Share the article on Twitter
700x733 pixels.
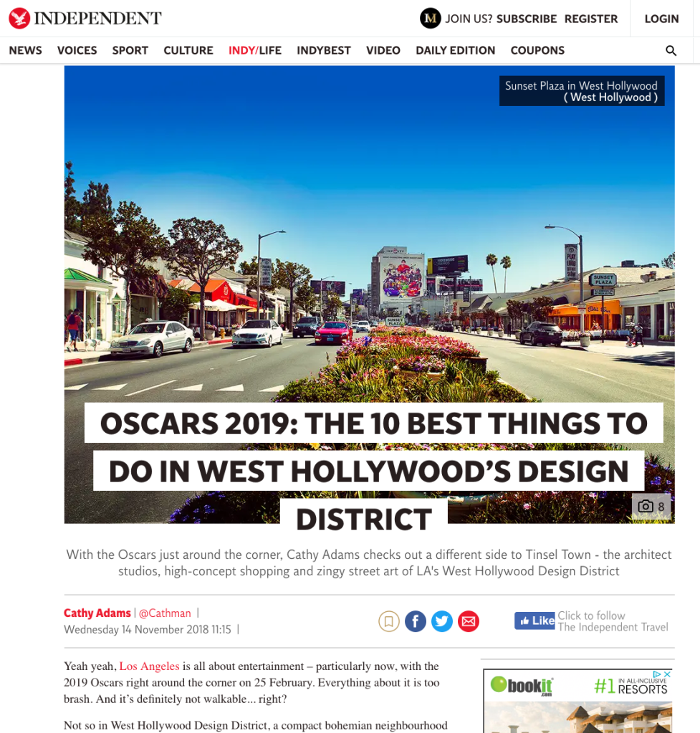[442, 621]
